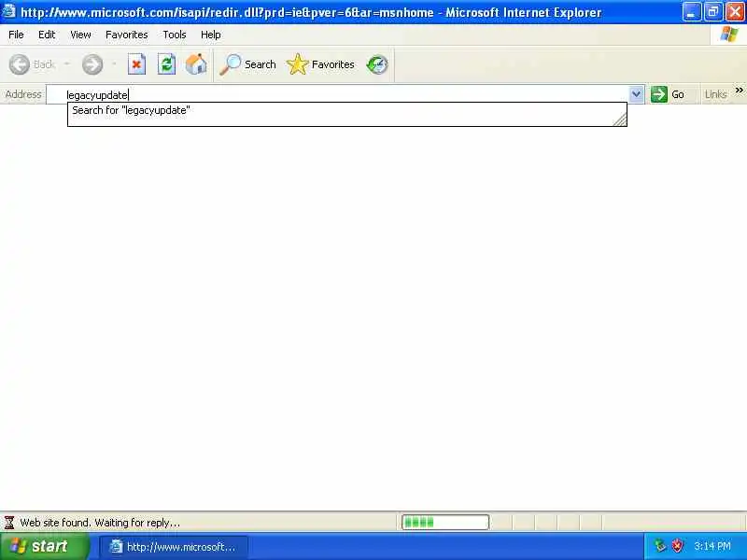Open the Forward history dropdown arrow

(x=114, y=63)
